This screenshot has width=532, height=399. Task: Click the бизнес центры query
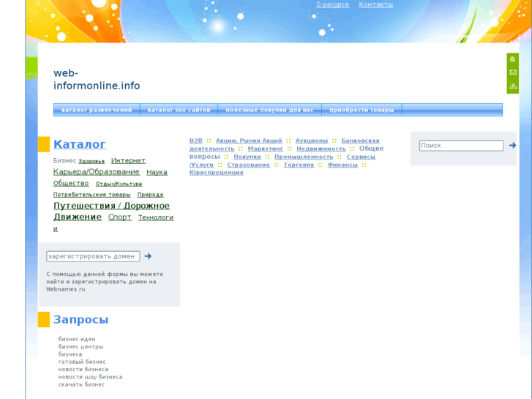click(80, 346)
